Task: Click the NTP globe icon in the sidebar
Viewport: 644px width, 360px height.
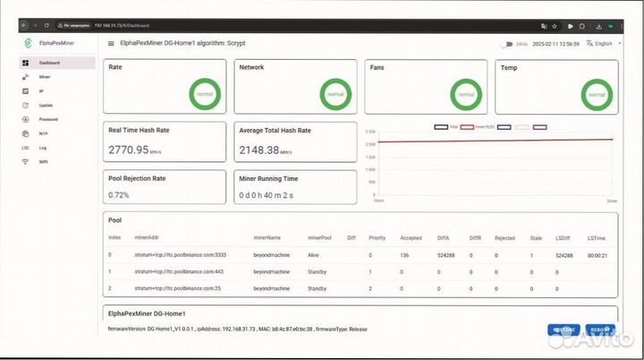Action: (25, 133)
